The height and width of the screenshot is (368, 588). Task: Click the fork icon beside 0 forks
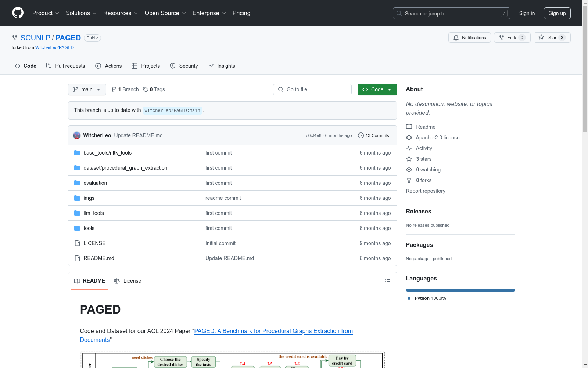click(x=409, y=180)
